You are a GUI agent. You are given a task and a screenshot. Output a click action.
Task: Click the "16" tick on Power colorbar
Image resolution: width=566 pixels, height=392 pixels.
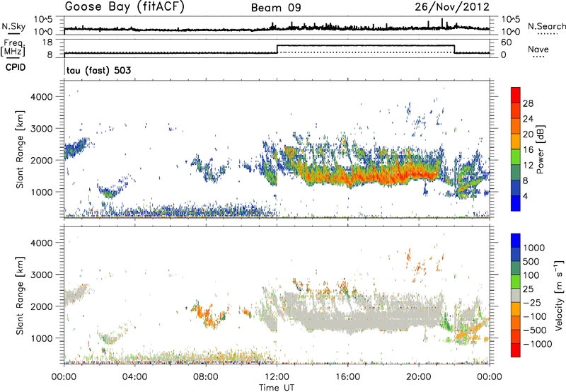coord(528,150)
